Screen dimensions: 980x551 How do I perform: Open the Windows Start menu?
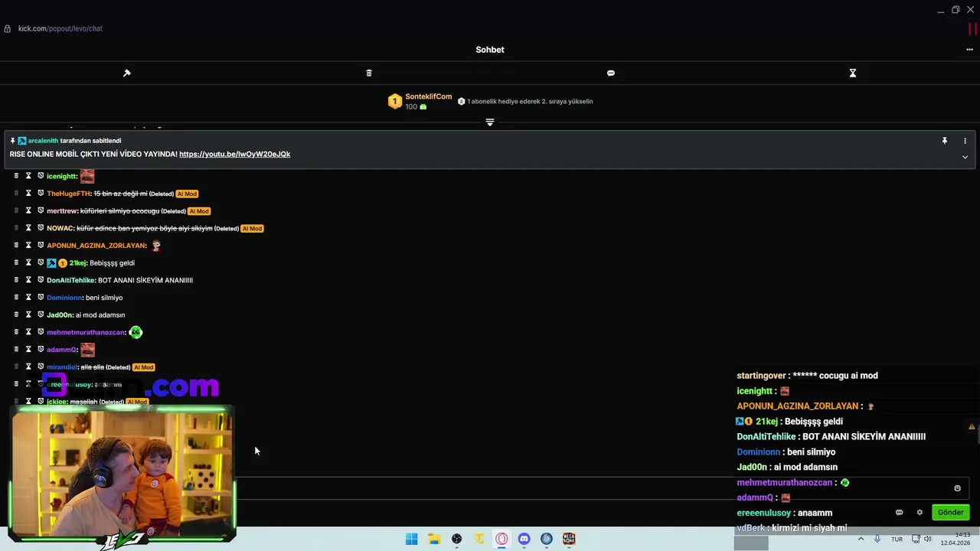(412, 539)
